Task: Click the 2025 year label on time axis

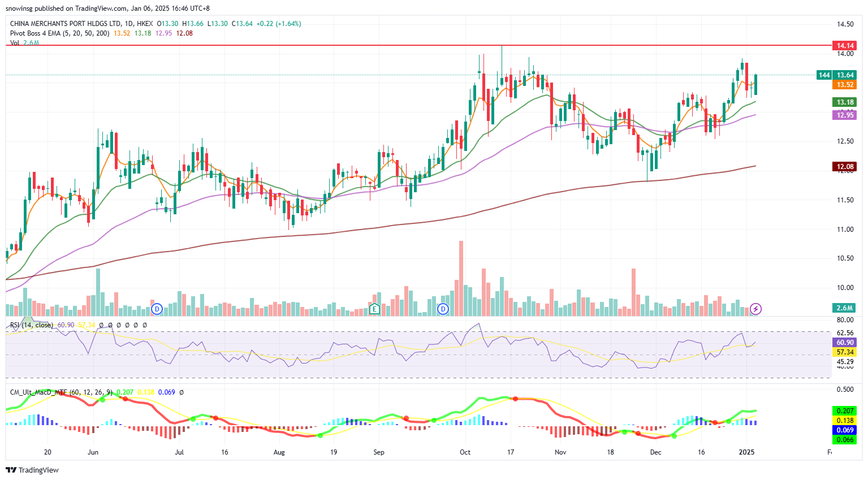Action: [x=747, y=452]
